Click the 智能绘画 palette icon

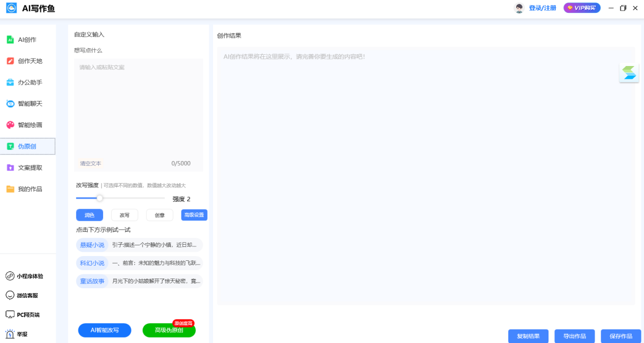tap(10, 125)
